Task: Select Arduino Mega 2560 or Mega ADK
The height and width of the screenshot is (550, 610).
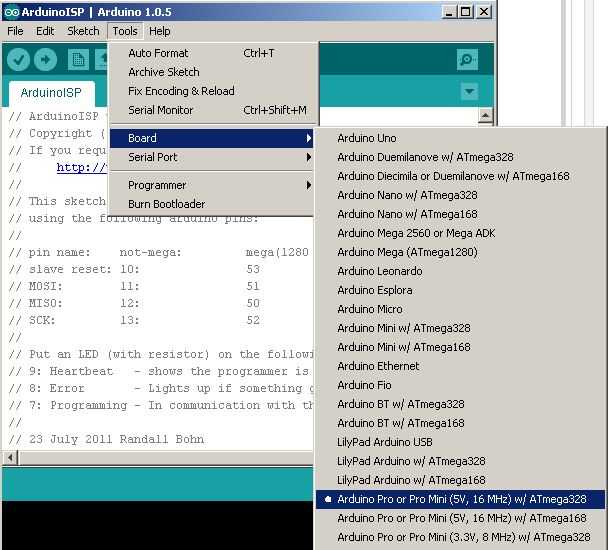Action: tap(461, 233)
